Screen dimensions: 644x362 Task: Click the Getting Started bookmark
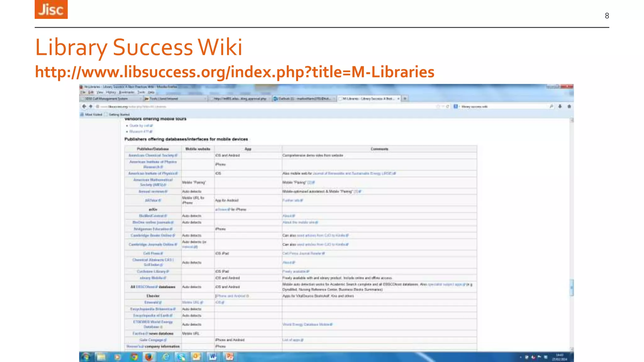pos(117,114)
